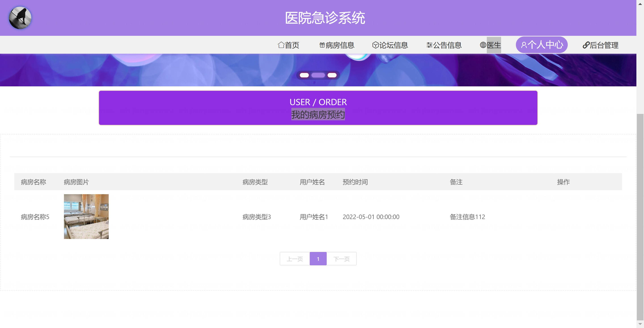Click the 病房名称5 cell
The width and height of the screenshot is (644, 328).
tap(35, 217)
